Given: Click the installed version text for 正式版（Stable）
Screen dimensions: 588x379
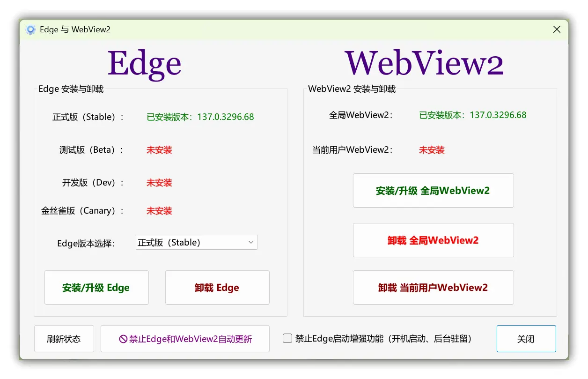Looking at the screenshot, I should pyautogui.click(x=200, y=117).
